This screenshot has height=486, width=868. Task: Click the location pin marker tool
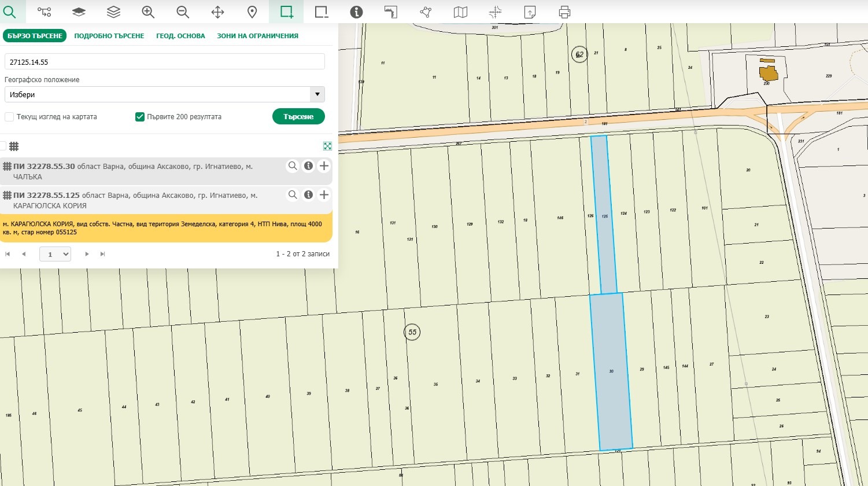[x=252, y=12]
